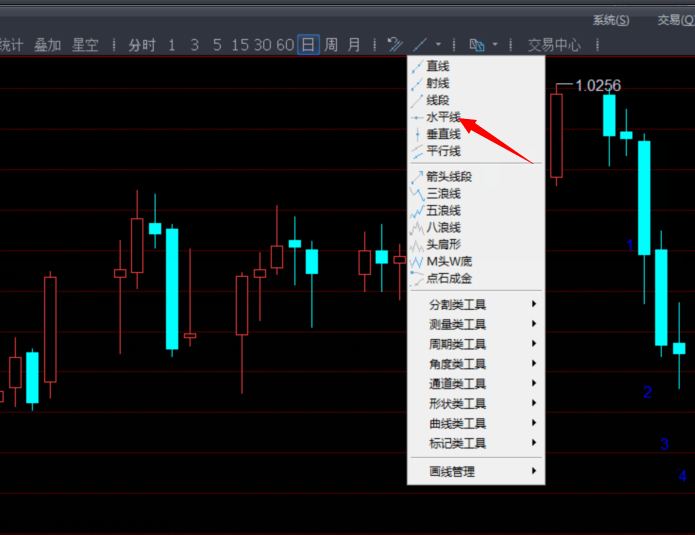Click the 交易中心 button
This screenshot has height=535, width=695.
pos(554,45)
